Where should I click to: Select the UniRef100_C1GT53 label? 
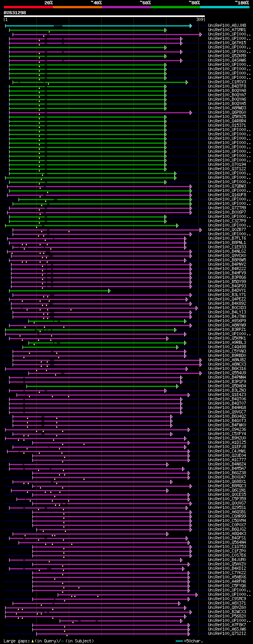click(x=227, y=547)
